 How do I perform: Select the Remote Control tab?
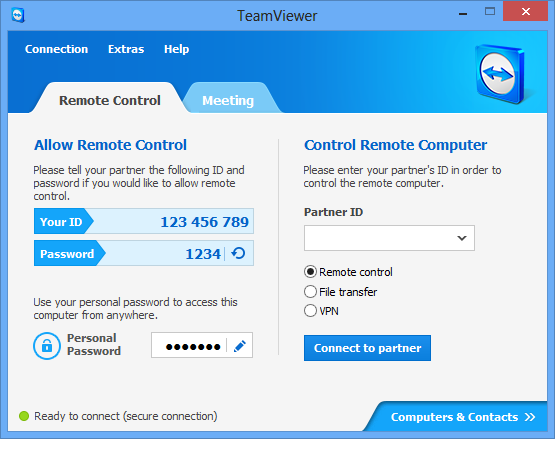click(110, 100)
